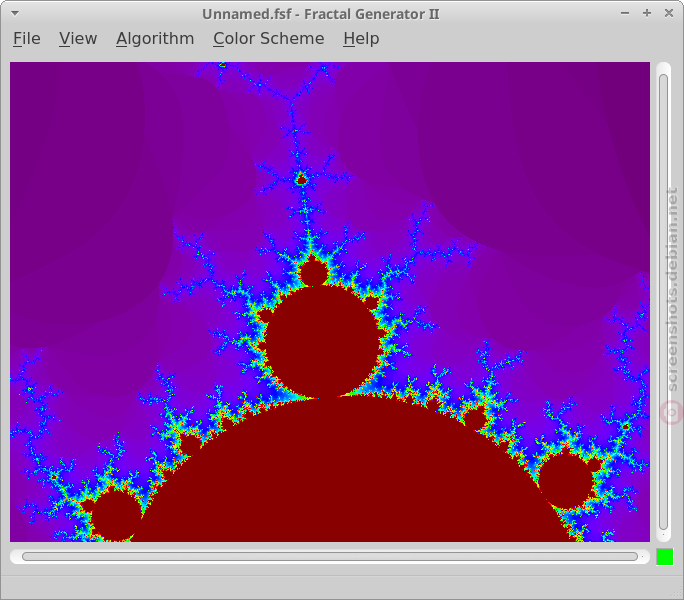Click the horizontal scrollbar below the fractal
Image resolution: width=684 pixels, height=600 pixels.
click(330, 556)
